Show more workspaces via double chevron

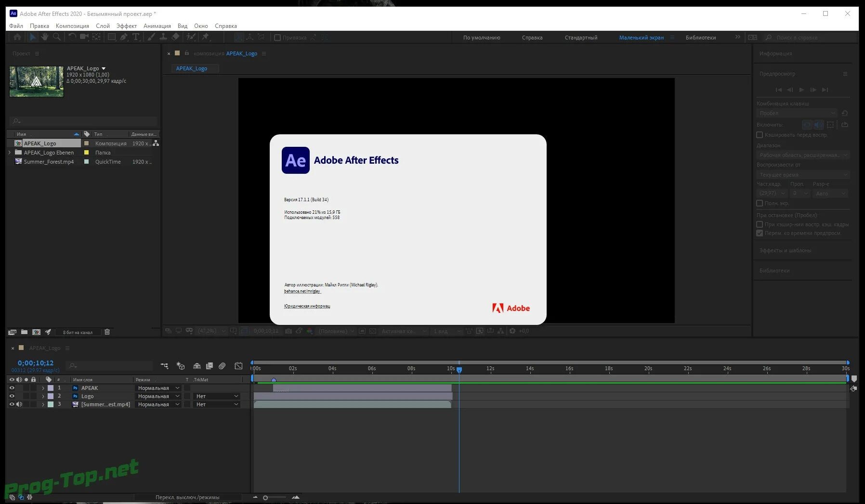point(737,37)
